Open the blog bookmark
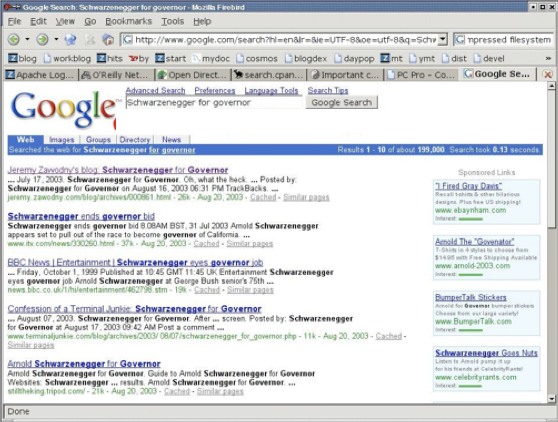The width and height of the screenshot is (558, 422). (x=22, y=58)
